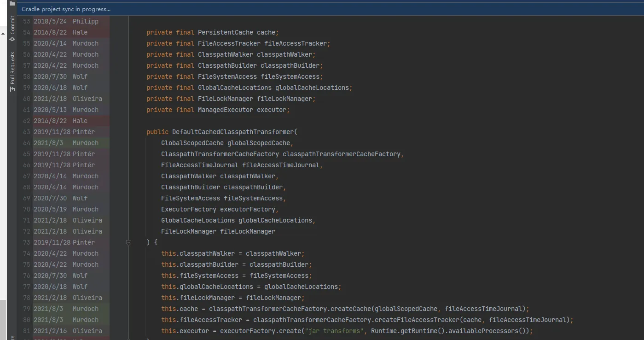644x340 pixels.
Task: Select blame annotation 2016/8/22 Hale on line 62
Action: click(x=60, y=121)
